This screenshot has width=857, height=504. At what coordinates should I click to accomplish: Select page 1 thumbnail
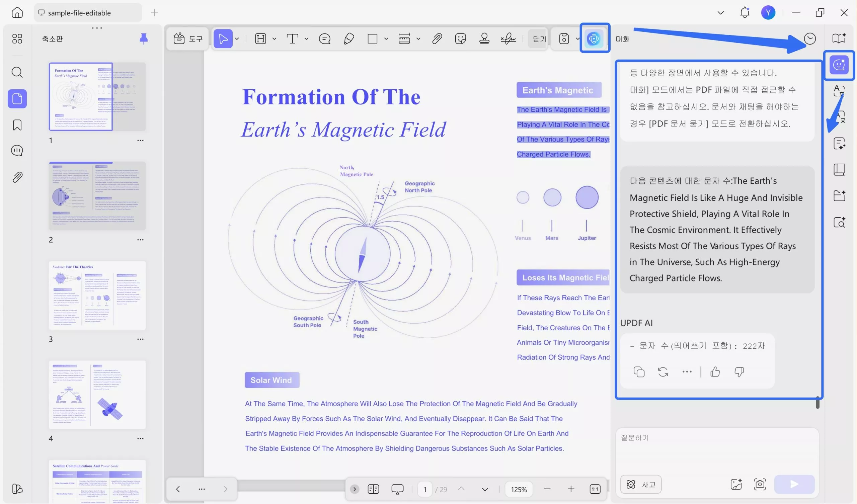(97, 97)
